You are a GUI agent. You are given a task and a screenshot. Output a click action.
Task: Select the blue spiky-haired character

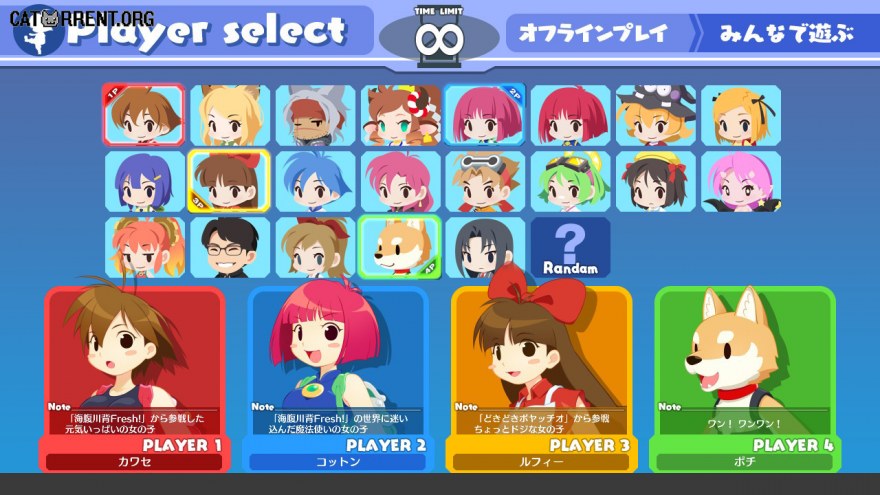(x=315, y=182)
